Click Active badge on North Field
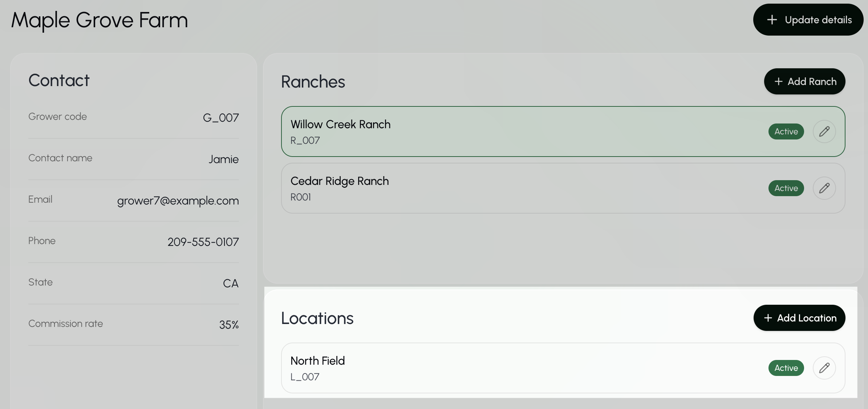 tap(786, 368)
